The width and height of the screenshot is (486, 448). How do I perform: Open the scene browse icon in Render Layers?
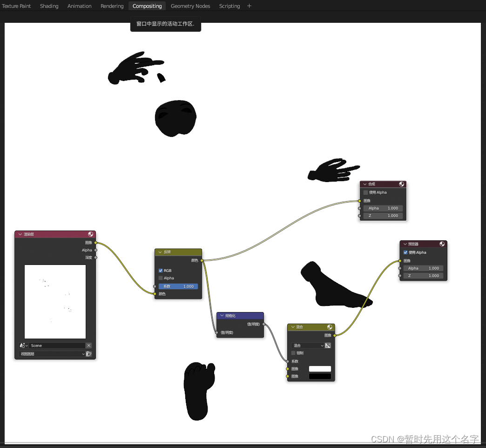(x=24, y=346)
